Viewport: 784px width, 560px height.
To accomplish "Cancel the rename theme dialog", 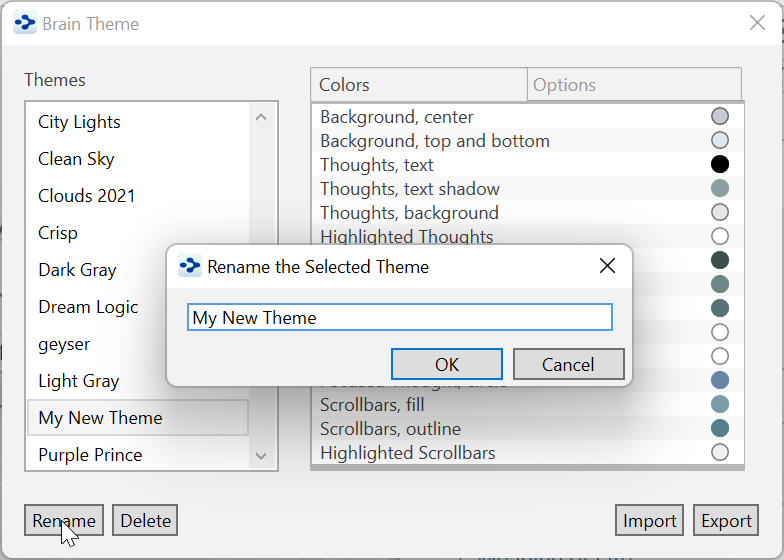I will 568,364.
